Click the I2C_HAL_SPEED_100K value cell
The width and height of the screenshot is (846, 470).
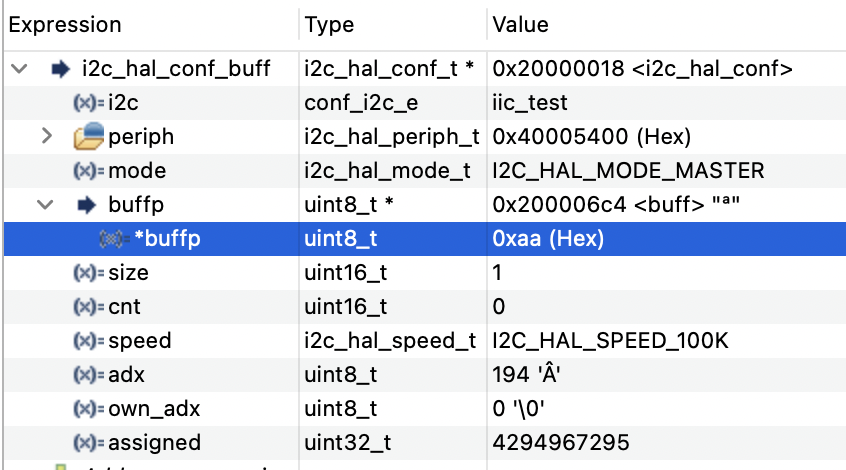[611, 341]
